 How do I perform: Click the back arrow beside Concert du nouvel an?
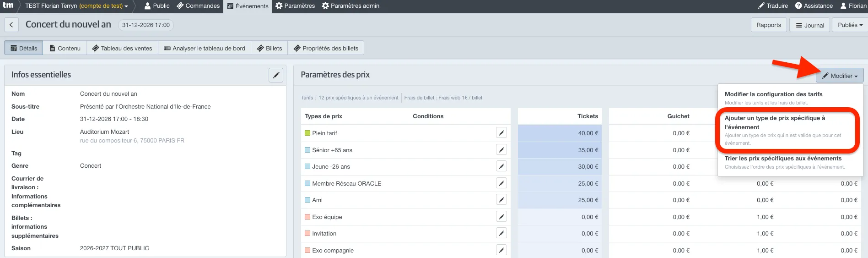(x=11, y=25)
